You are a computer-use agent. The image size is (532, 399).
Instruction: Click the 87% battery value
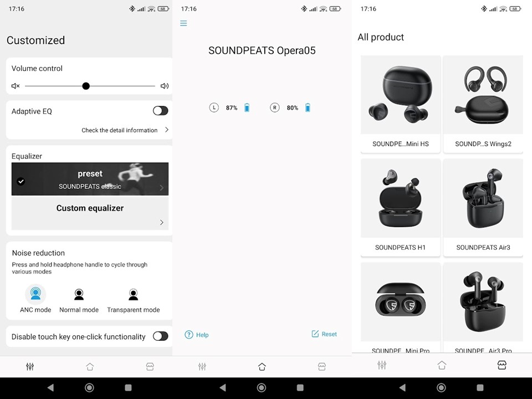[x=232, y=108]
